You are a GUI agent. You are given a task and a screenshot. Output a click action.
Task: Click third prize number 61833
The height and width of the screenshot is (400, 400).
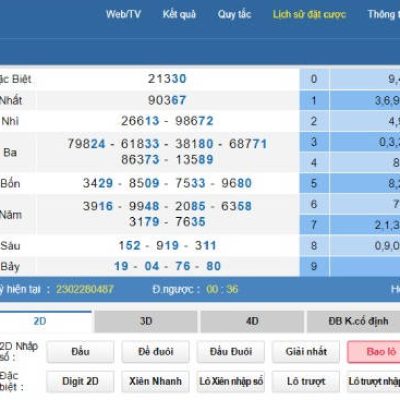[x=140, y=144]
